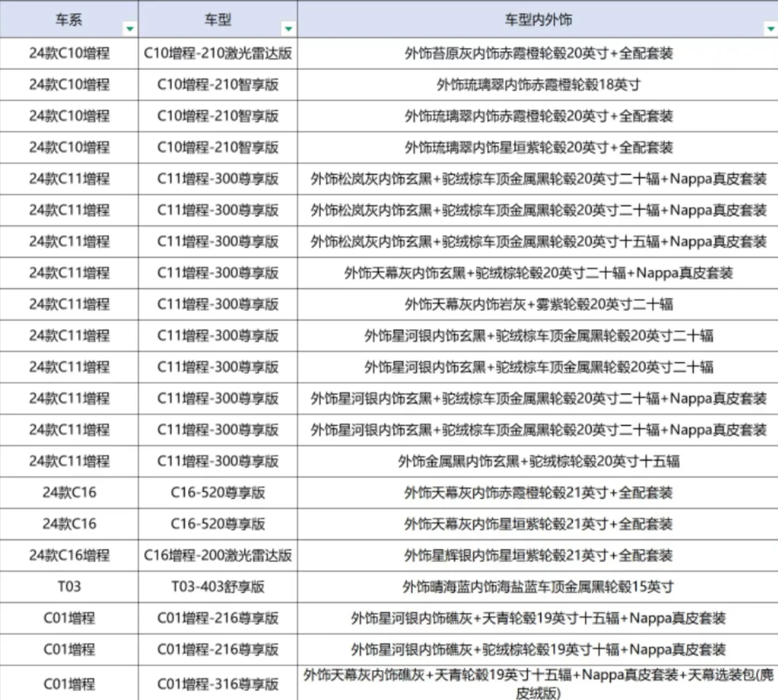This screenshot has height=700, width=778.
Task: Open the 车系 column filter dropdown
Action: tap(130, 29)
